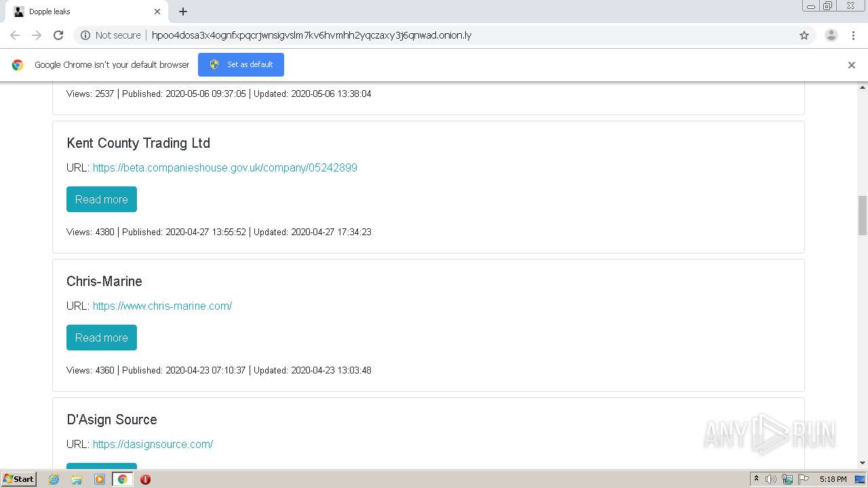This screenshot has height=488, width=868.
Task: Click the Views: 4360 statistics line
Action: tap(219, 370)
